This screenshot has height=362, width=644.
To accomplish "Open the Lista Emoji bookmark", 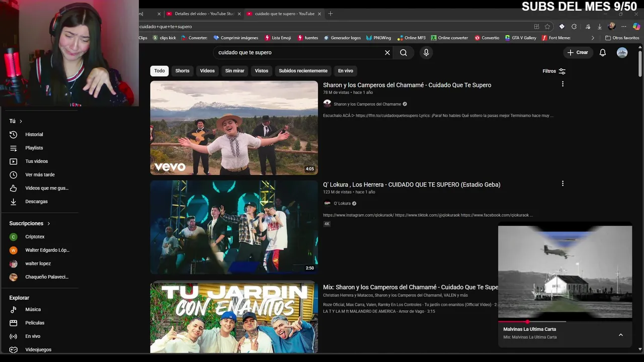I will [x=277, y=38].
